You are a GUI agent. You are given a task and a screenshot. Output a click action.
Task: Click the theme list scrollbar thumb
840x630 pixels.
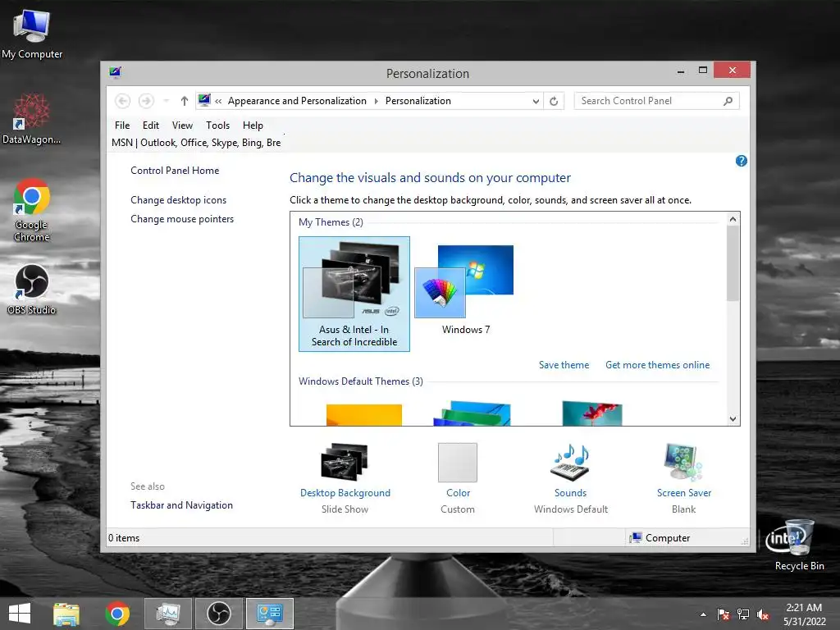733,263
